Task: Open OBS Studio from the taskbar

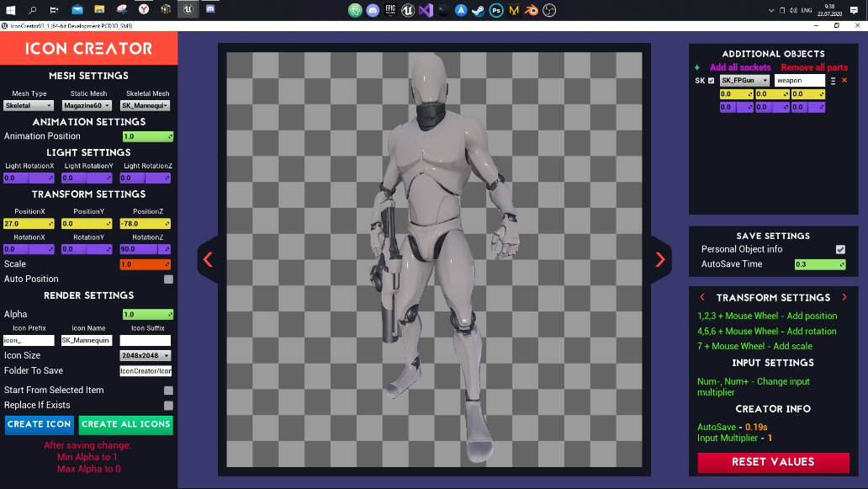Action: click(x=549, y=10)
